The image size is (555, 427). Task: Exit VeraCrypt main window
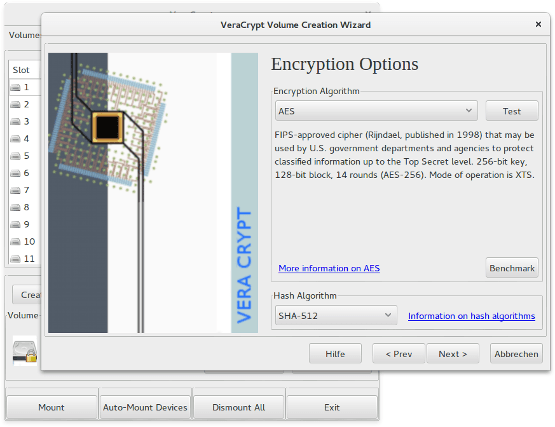tap(332, 408)
